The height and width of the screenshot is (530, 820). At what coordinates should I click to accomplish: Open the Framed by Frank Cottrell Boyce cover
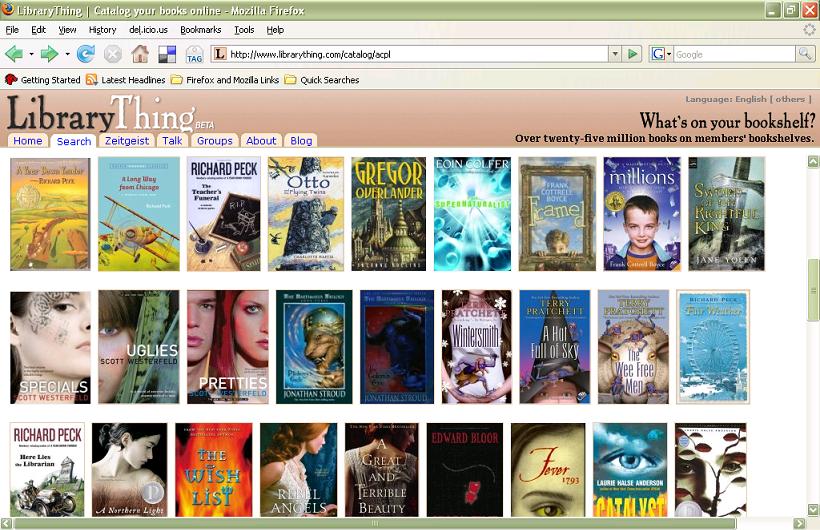(x=557, y=214)
